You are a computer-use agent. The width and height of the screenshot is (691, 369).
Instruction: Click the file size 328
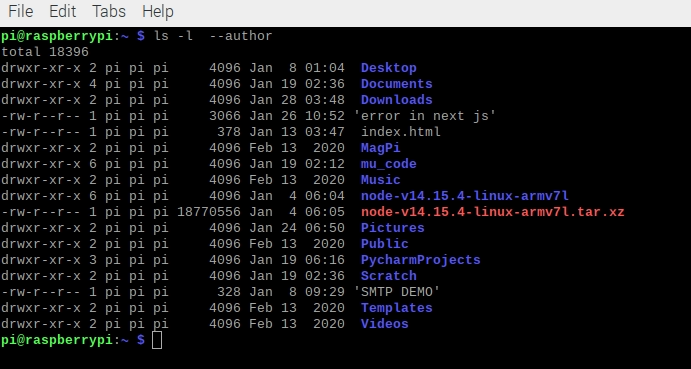pyautogui.click(x=229, y=292)
